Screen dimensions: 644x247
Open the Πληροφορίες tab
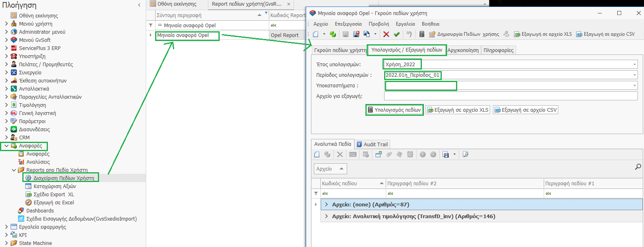[499, 50]
